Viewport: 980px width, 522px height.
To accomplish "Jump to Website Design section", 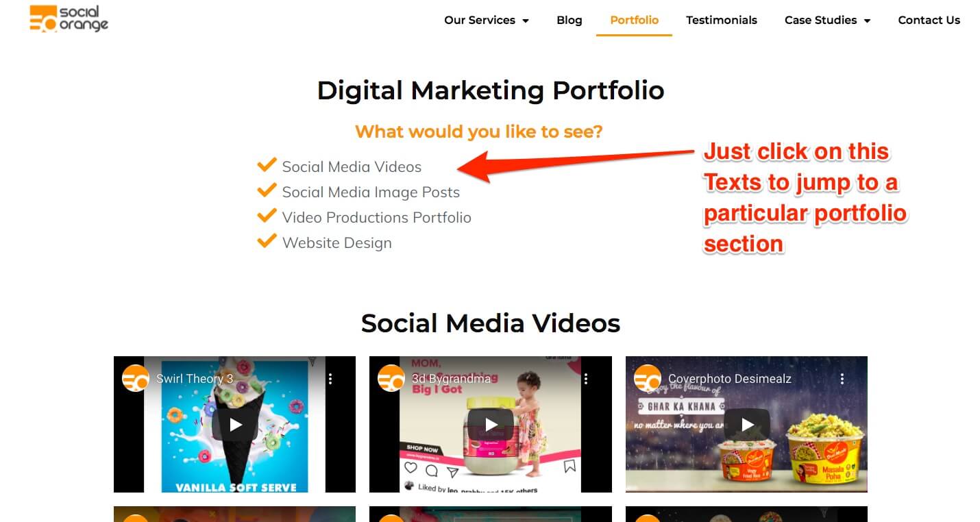I will click(336, 243).
